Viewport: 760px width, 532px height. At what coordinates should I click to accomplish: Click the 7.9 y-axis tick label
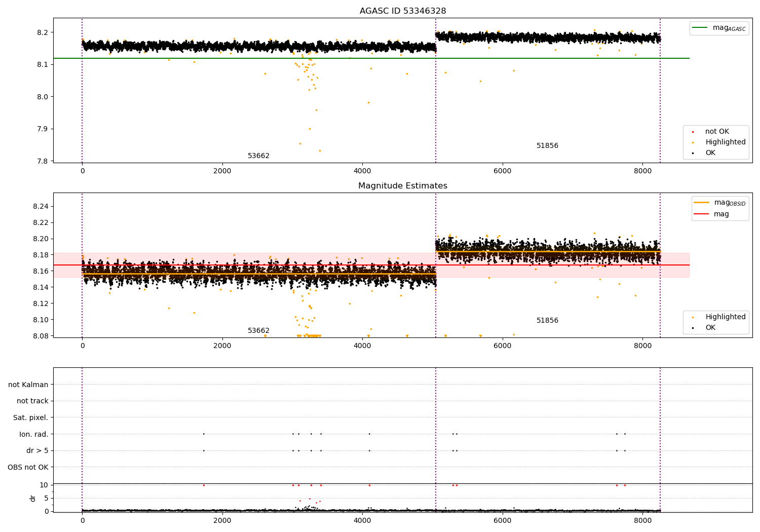(x=43, y=129)
